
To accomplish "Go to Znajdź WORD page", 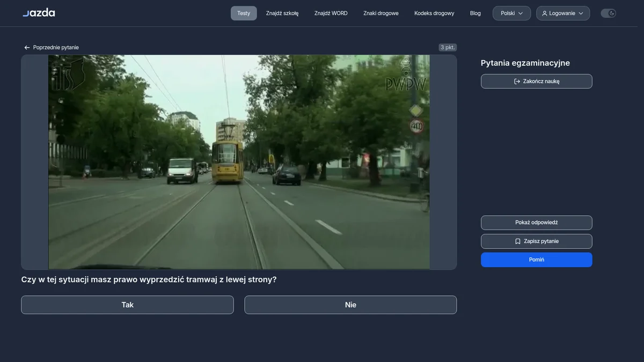I will click(331, 13).
